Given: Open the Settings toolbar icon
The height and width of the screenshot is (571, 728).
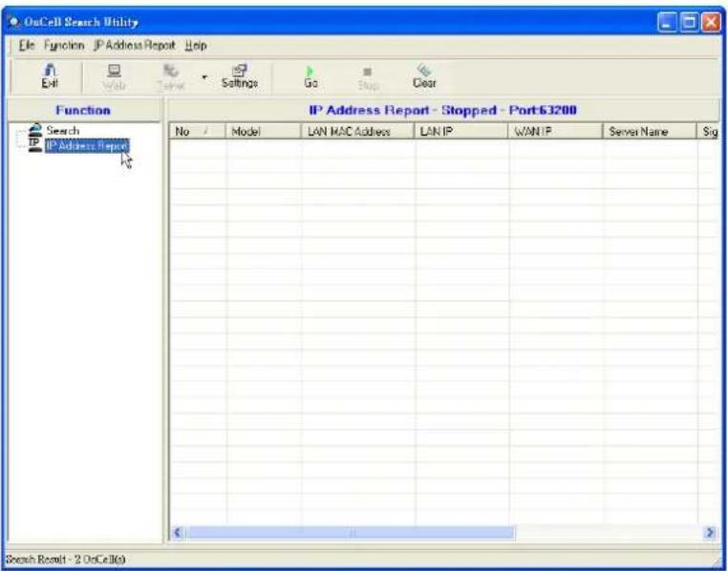Looking at the screenshot, I should pos(240,76).
